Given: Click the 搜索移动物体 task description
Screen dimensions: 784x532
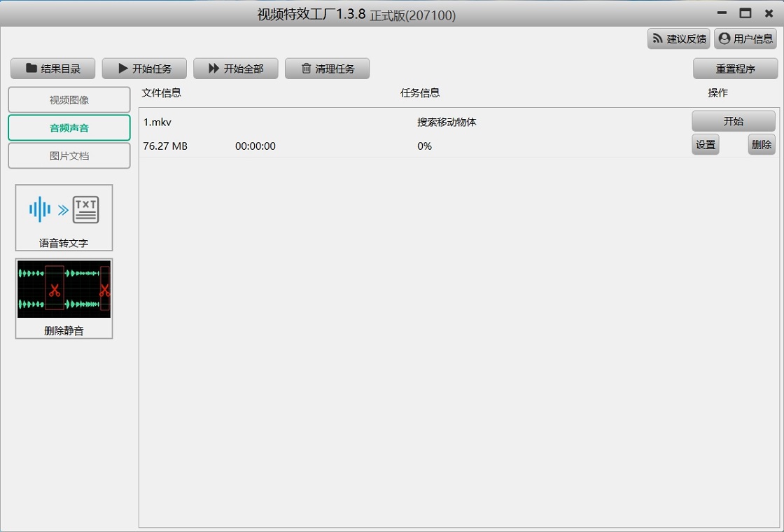Looking at the screenshot, I should click(447, 122).
